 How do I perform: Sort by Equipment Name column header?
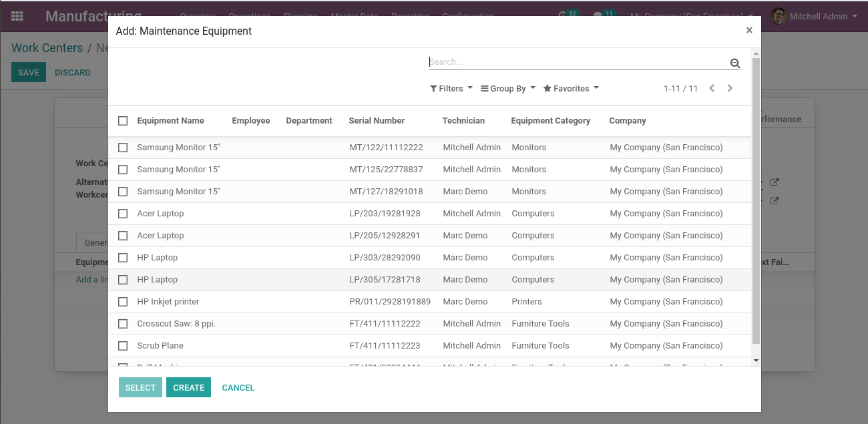[x=170, y=121]
